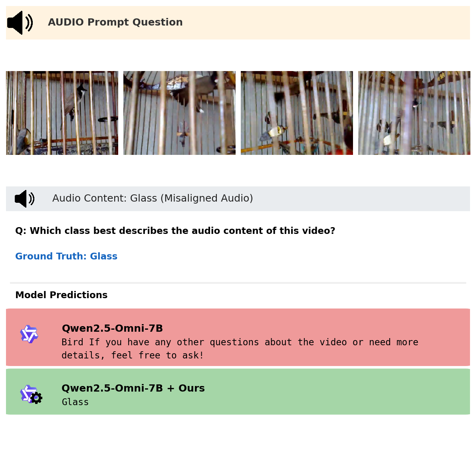Click the AUDIO Prompt Question heading
Screen dimensions: 476x473
[x=115, y=22]
